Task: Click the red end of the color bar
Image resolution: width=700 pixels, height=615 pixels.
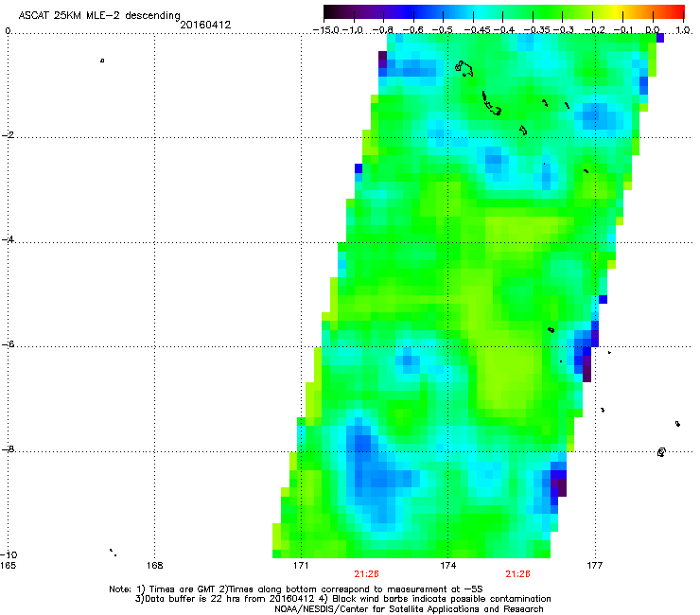Action: point(676,11)
